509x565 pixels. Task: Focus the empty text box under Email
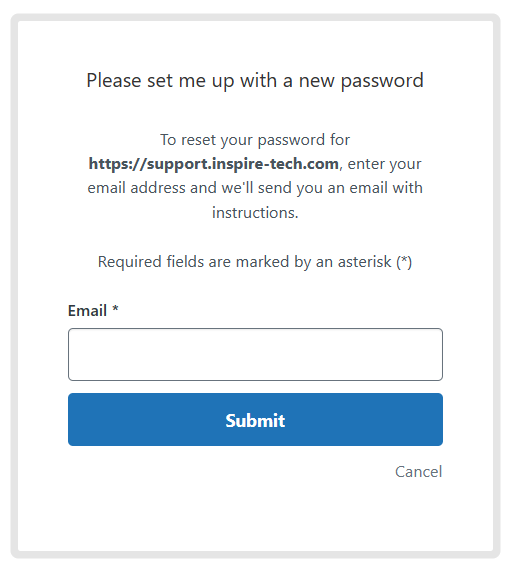(x=255, y=354)
